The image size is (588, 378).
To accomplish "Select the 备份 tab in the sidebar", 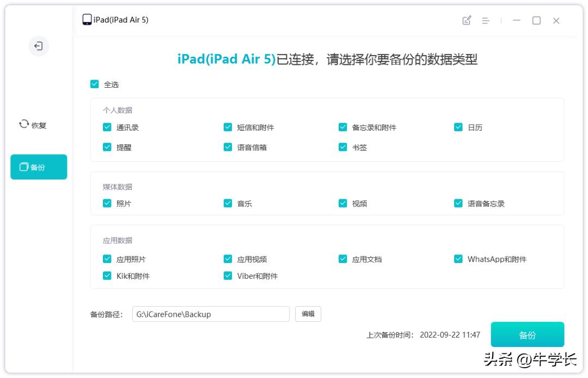I will [x=39, y=167].
